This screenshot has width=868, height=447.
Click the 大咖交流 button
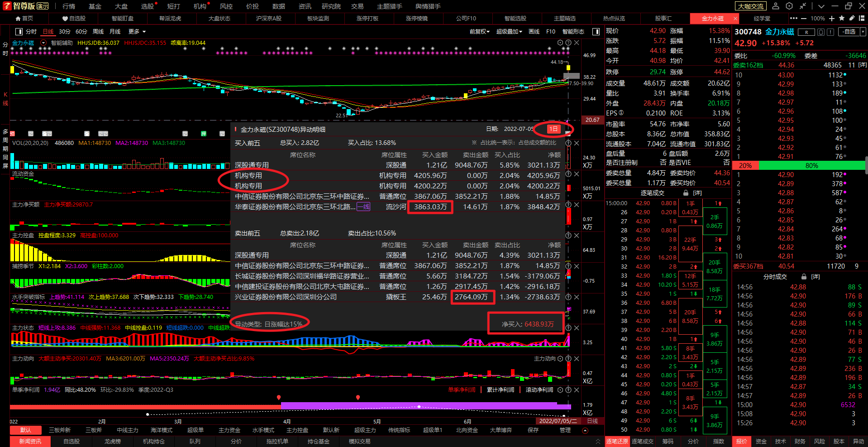click(x=751, y=6)
